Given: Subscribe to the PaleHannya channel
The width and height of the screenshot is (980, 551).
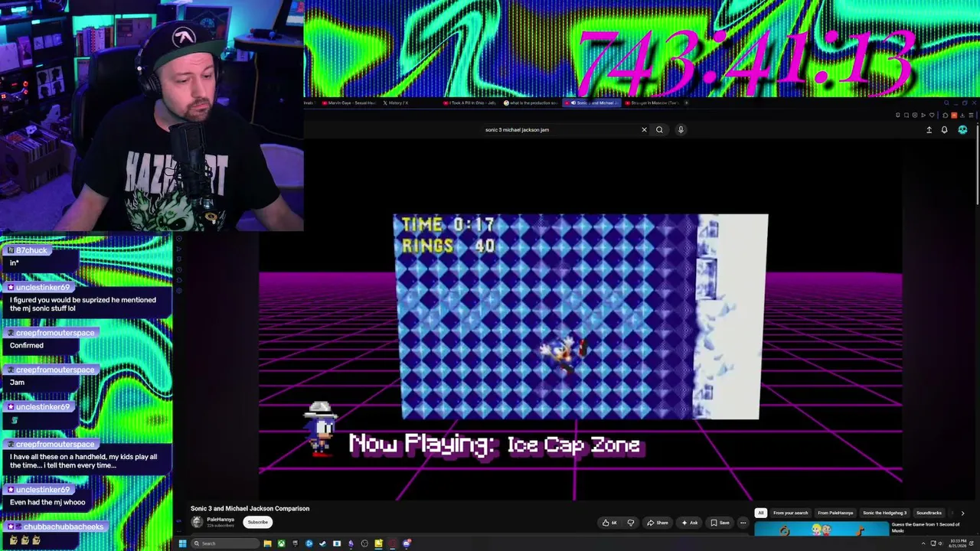Looking at the screenshot, I should tap(257, 522).
